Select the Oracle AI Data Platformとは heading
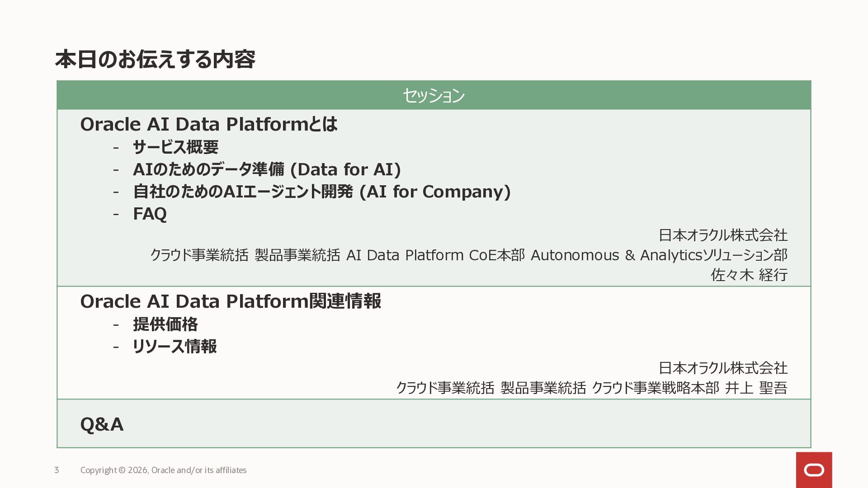 click(x=208, y=124)
